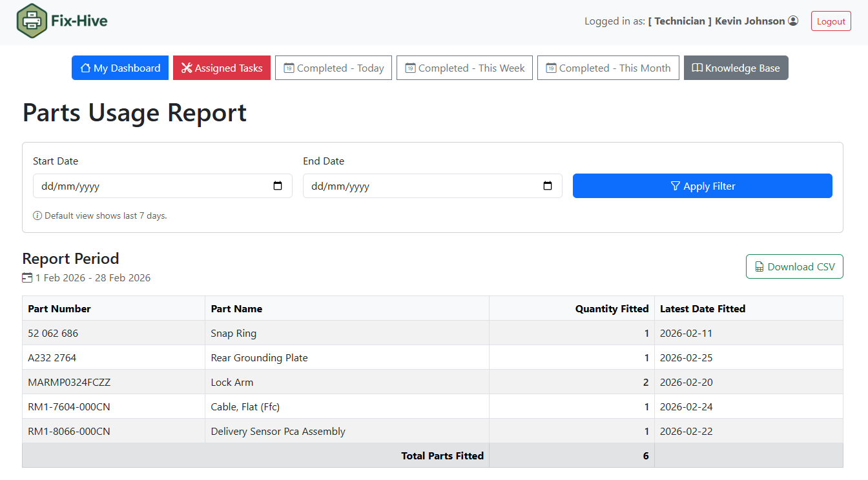Go to My Dashboard
This screenshot has width=868, height=480.
[x=120, y=68]
